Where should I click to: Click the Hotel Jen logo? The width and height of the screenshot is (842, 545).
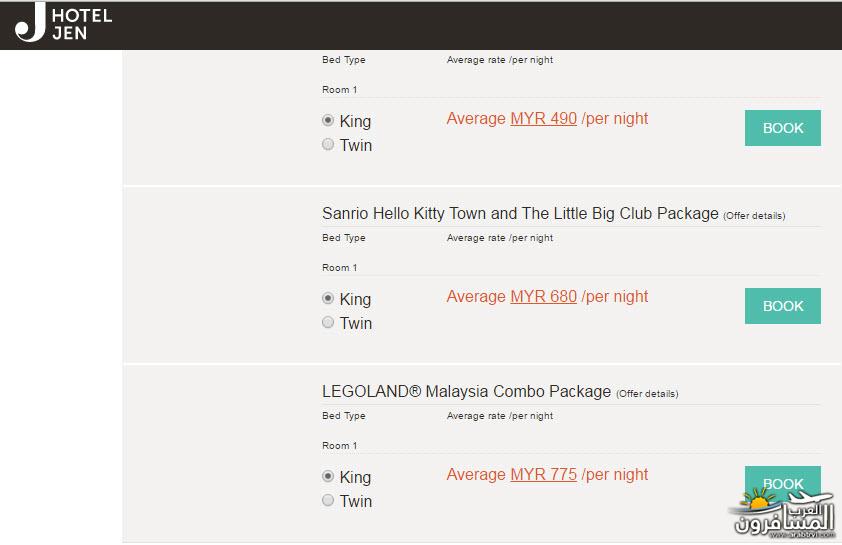pyautogui.click(x=63, y=23)
